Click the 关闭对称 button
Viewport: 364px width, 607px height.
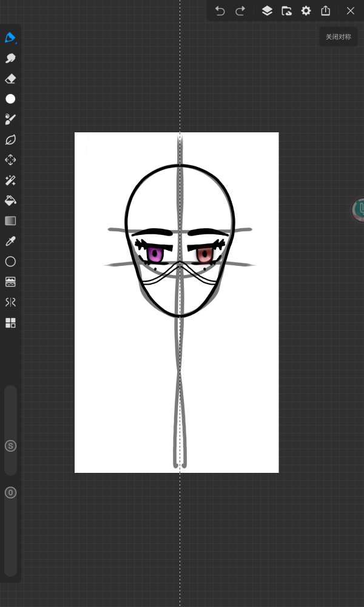point(338,37)
